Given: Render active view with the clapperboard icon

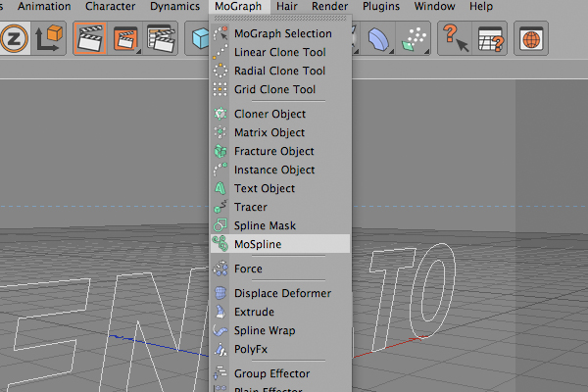Looking at the screenshot, I should pyautogui.click(x=90, y=38).
